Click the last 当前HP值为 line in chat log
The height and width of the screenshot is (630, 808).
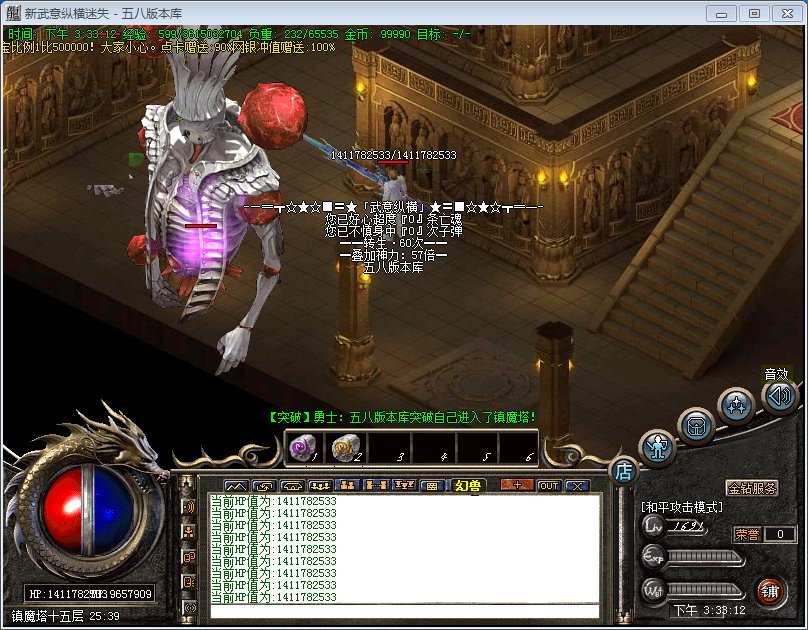pyautogui.click(x=274, y=597)
